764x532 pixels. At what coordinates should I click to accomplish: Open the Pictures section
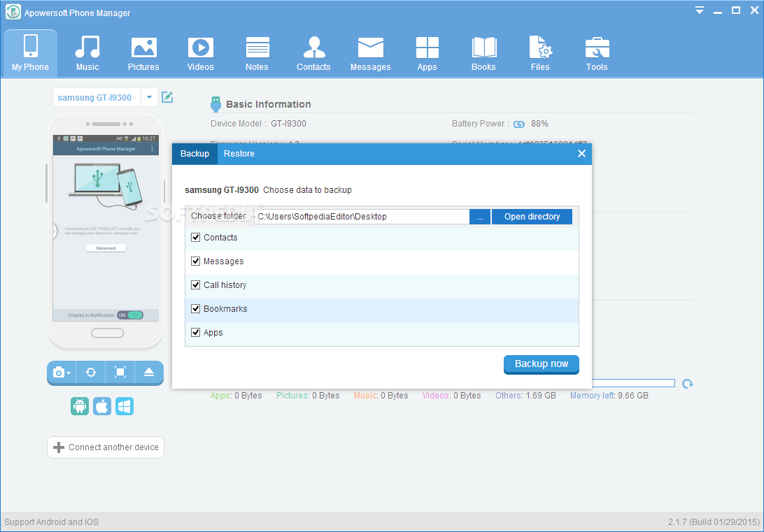coord(143,54)
